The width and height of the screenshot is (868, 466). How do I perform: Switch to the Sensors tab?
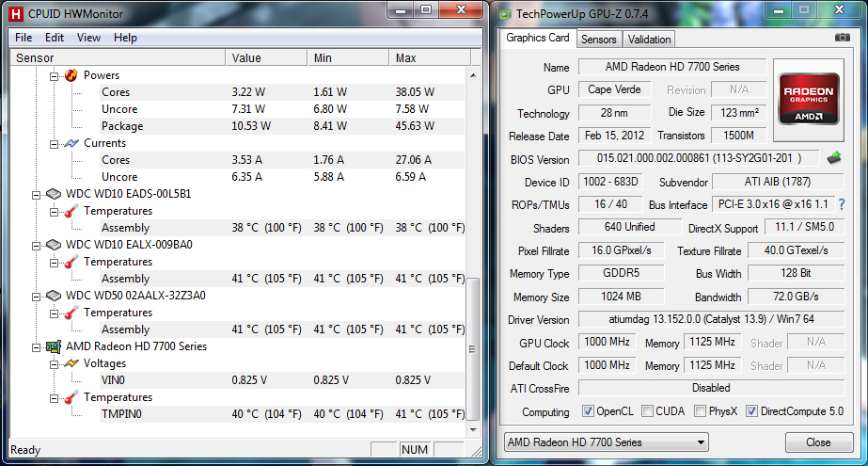[598, 40]
